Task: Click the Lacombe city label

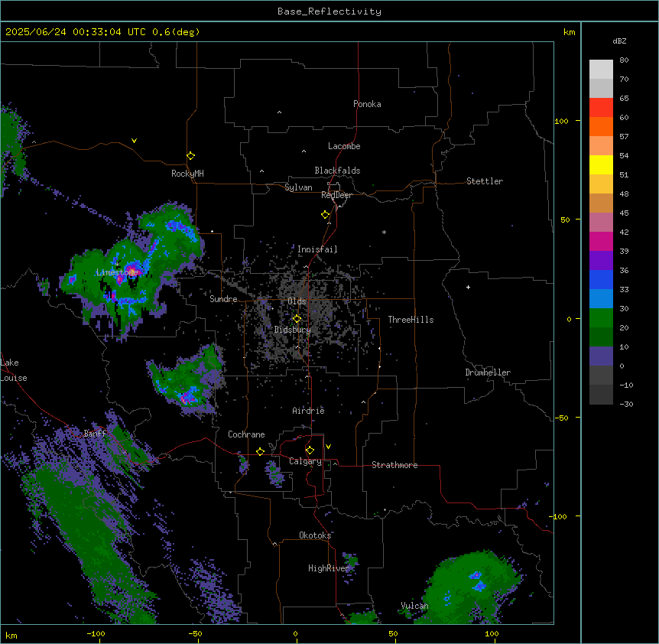Action: click(x=344, y=146)
